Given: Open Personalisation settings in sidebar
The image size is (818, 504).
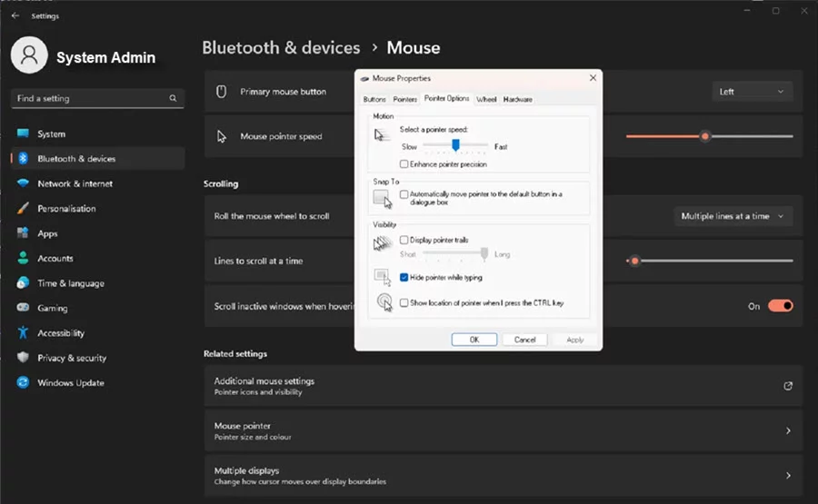Looking at the screenshot, I should click(97, 209).
